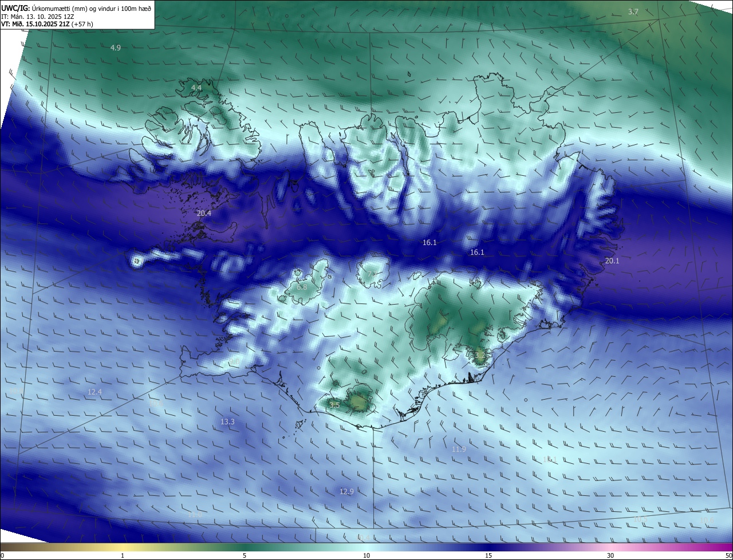Click the colorbar tick label 1
Viewport: 733px width, 560px height.
pyautogui.click(x=123, y=555)
